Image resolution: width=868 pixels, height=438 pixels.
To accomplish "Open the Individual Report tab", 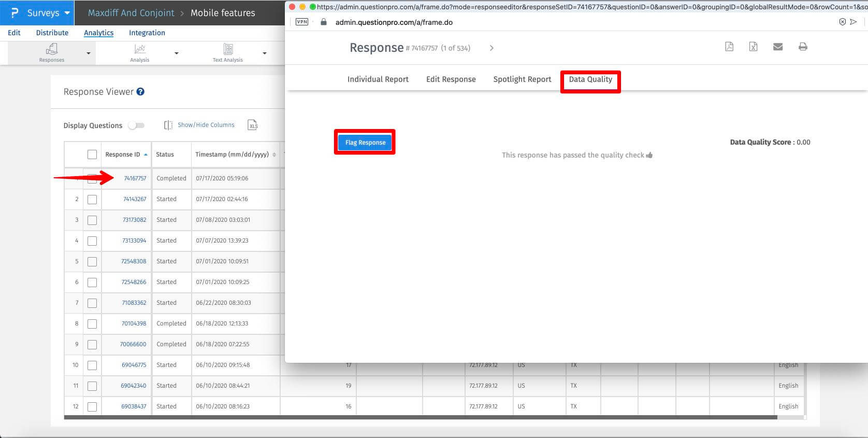I will point(378,79).
